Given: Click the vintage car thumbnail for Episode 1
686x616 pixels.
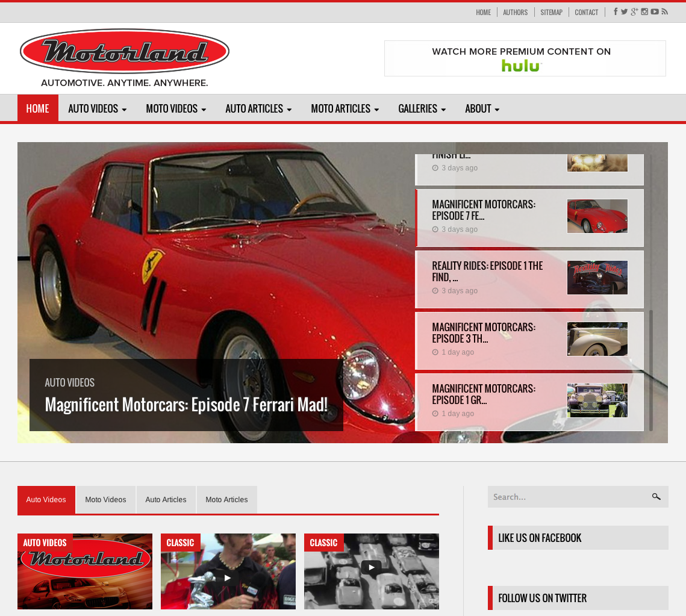Looking at the screenshot, I should point(597,400).
